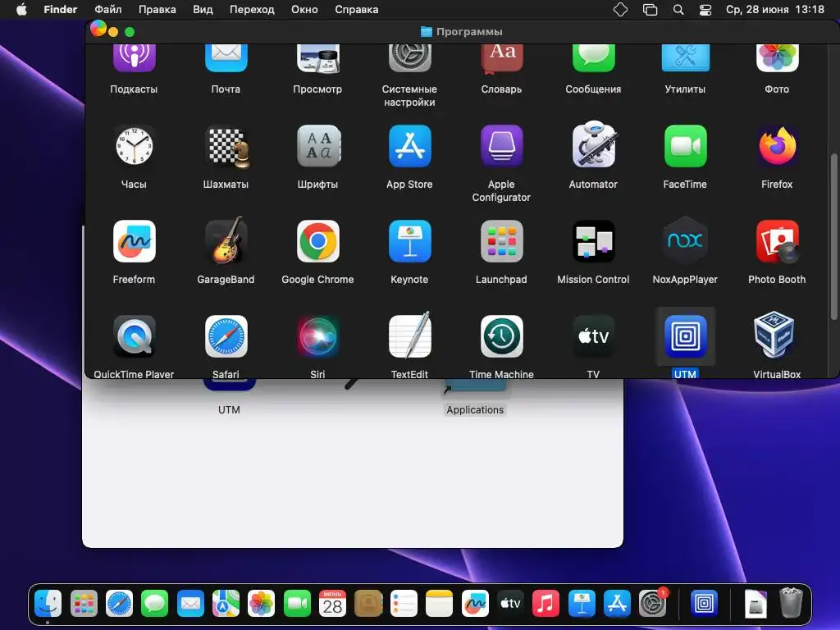Click the UTM label in the installer window
Image resolution: width=840 pixels, height=630 pixels.
[229, 410]
